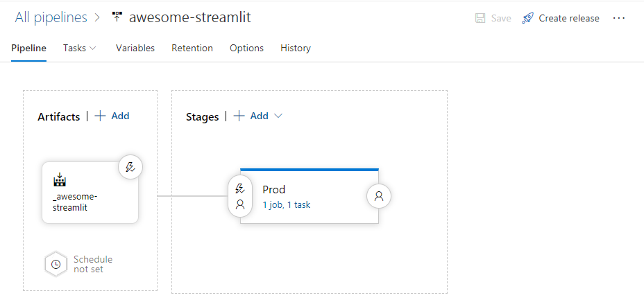The image size is (644, 300).
Task: Click the artifact continuous deployment trigger lightning icon
Action: click(x=130, y=167)
